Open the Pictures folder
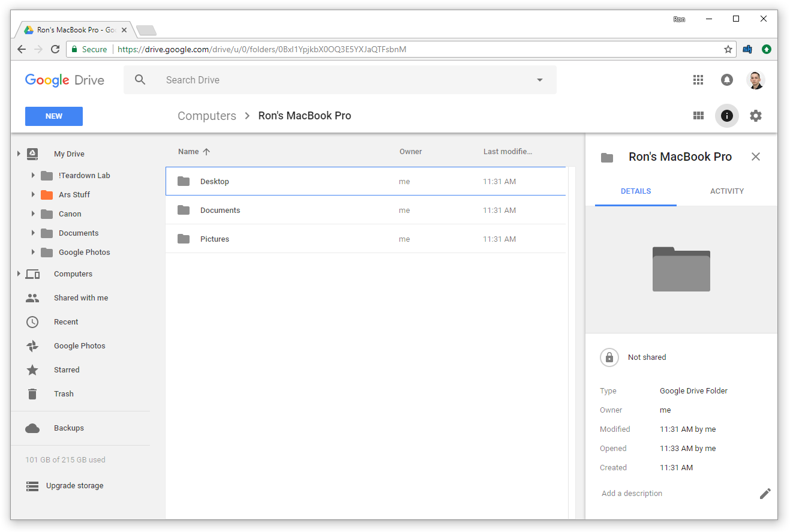 [x=214, y=239]
